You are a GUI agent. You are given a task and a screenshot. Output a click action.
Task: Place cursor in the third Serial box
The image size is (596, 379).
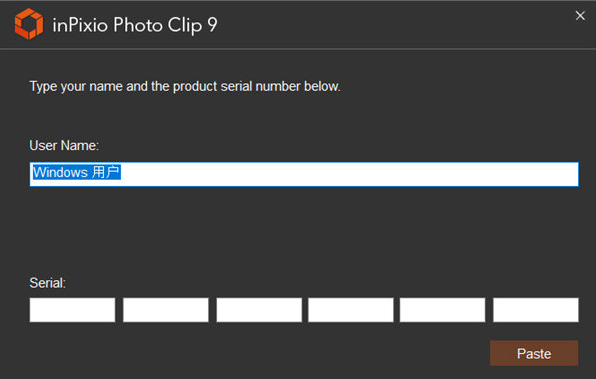[x=259, y=310]
